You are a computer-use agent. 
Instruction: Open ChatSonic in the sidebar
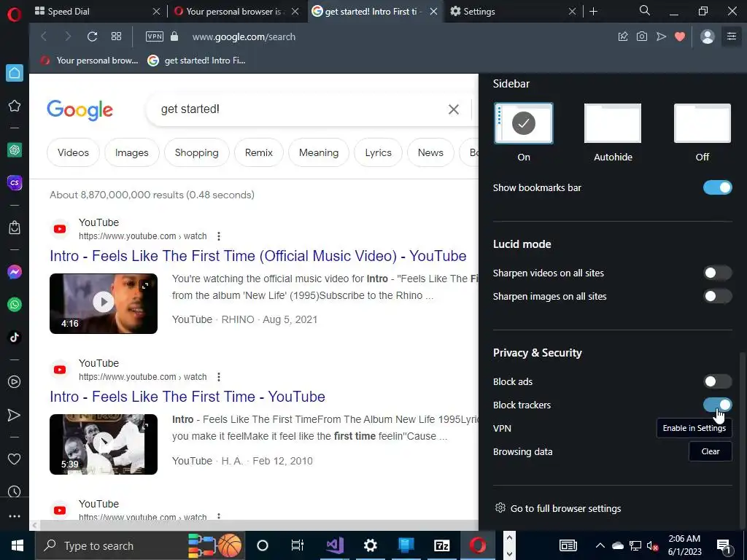(x=15, y=183)
